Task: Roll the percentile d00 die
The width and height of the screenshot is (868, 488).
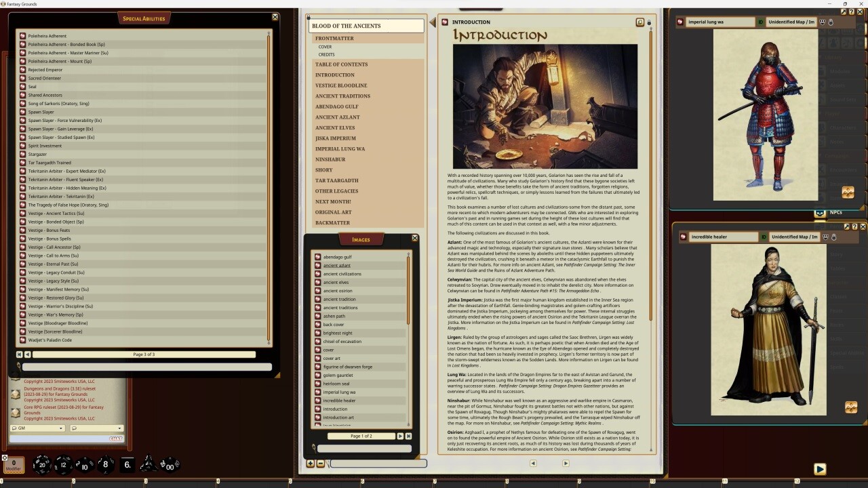Action: click(170, 466)
